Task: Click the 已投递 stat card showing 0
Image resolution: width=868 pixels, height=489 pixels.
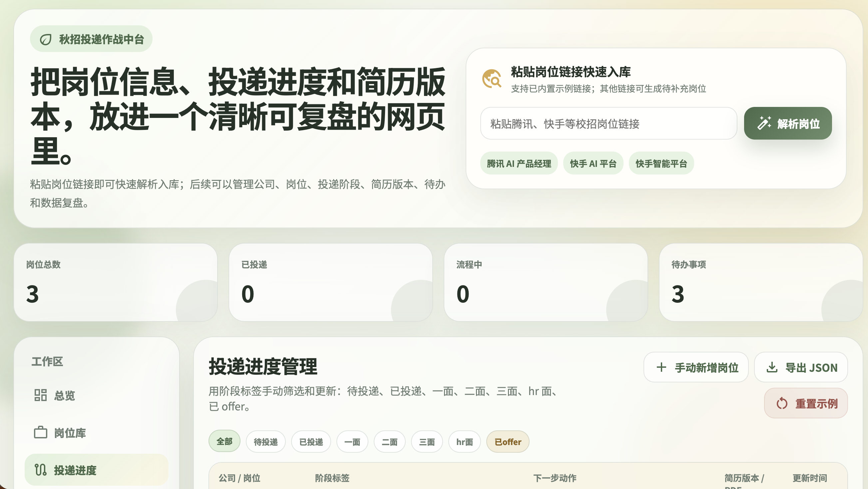Action: point(330,282)
